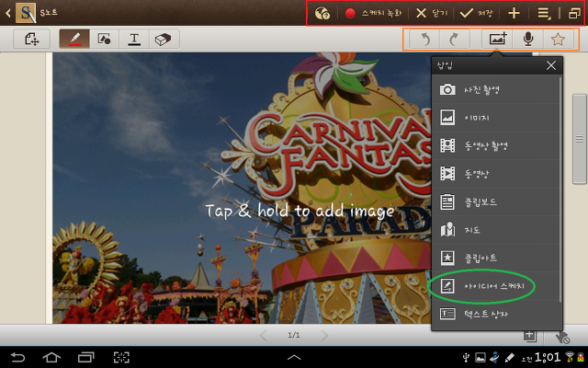Choose 동영상 촬영 to record a video
This screenshot has width=588, height=368.
pos(496,145)
